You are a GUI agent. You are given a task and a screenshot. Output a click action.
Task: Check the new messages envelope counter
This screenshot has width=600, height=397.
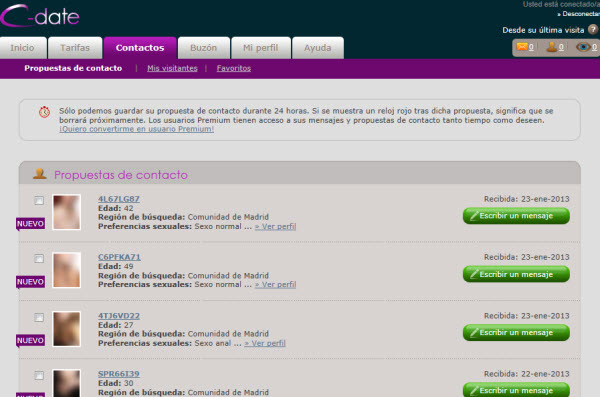525,47
